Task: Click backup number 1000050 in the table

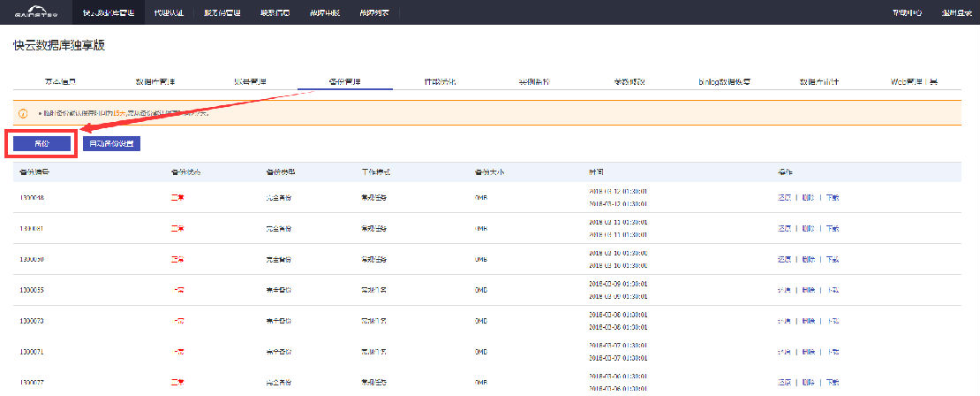Action: 32,259
